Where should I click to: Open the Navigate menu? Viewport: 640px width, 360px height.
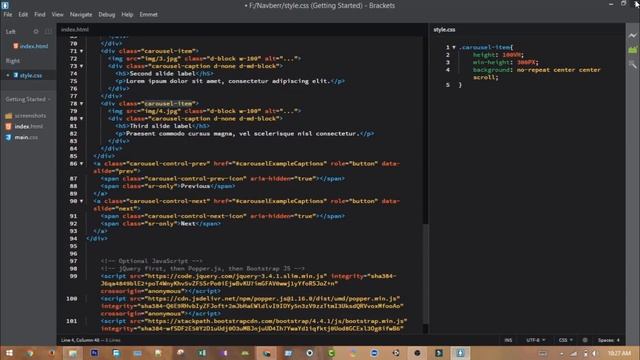[81, 14]
